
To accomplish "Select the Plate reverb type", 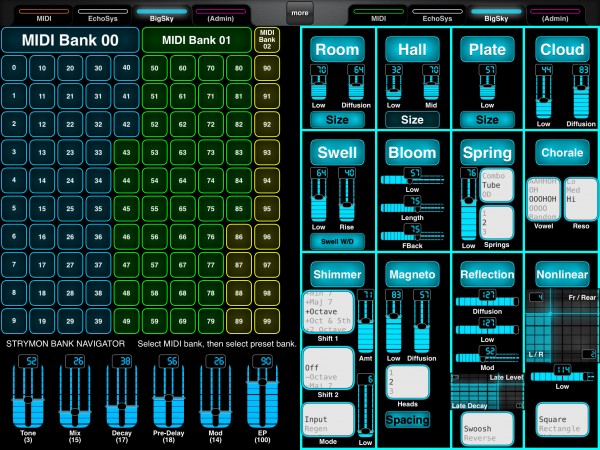I will tap(487, 49).
